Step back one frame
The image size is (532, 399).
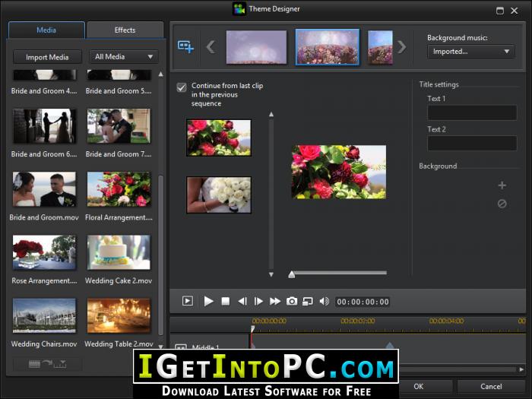click(x=242, y=301)
